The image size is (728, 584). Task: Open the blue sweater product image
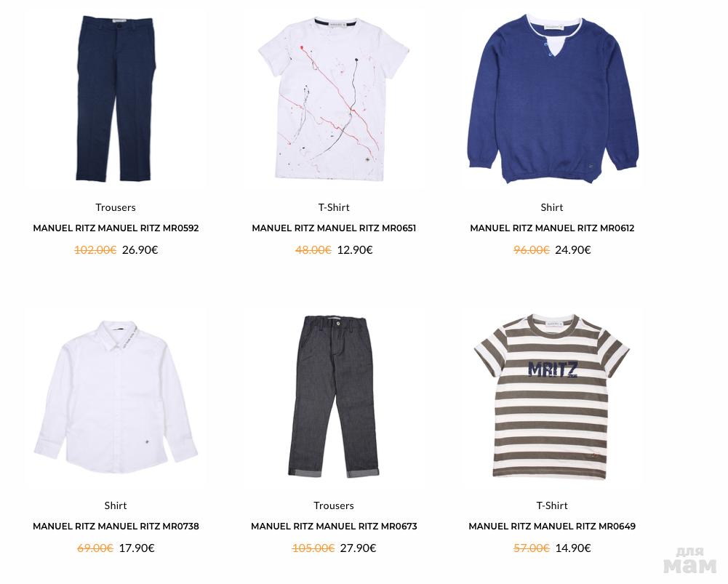click(x=553, y=98)
